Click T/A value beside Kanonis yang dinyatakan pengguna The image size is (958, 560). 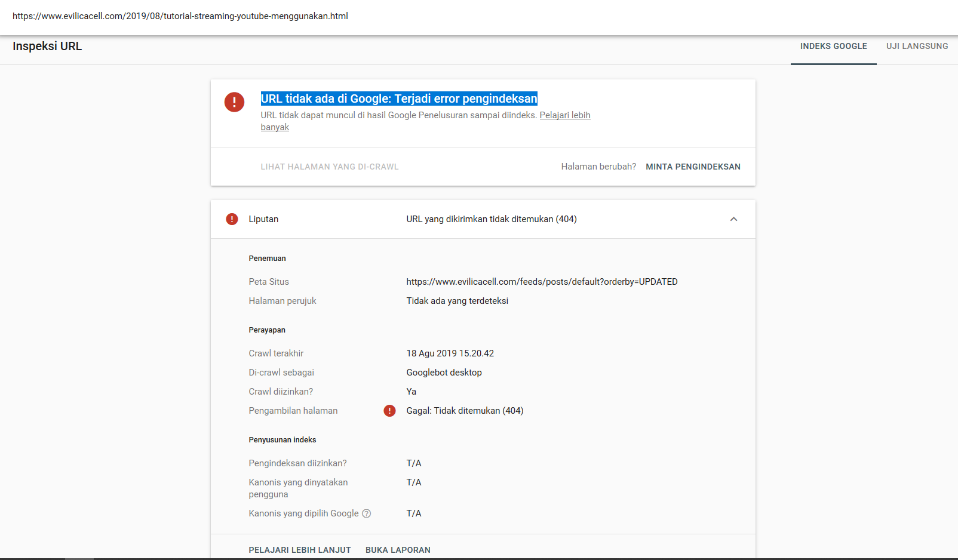(x=414, y=482)
